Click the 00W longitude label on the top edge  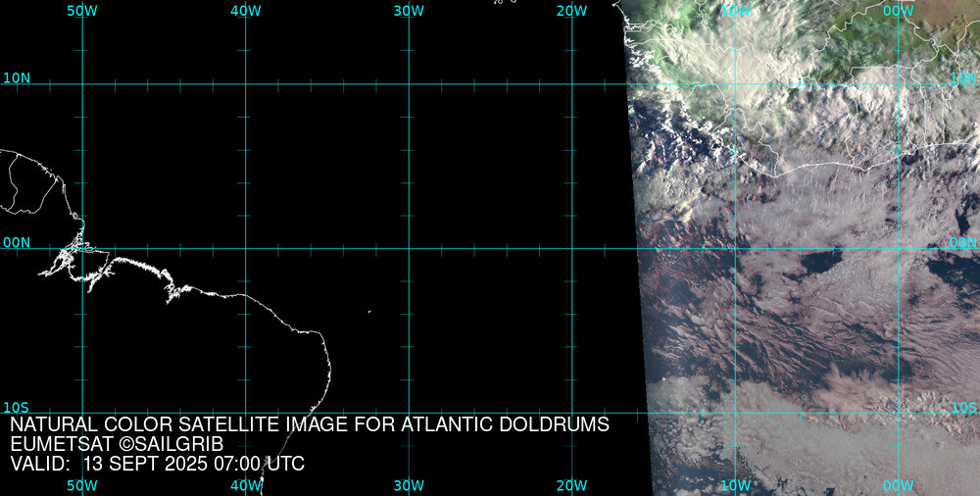coord(899,11)
